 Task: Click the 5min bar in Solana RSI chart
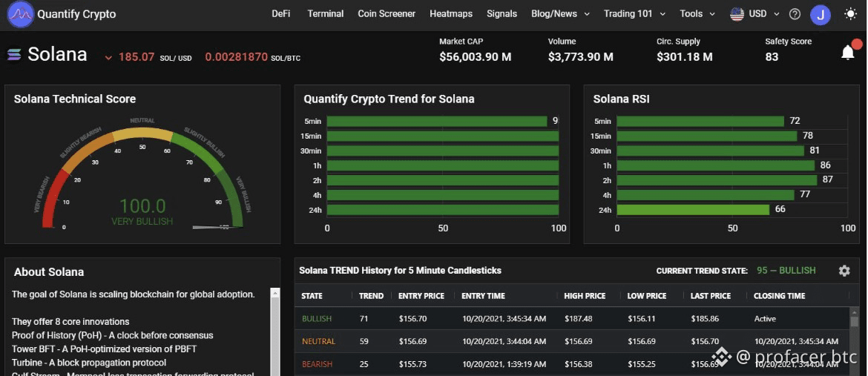coord(700,122)
